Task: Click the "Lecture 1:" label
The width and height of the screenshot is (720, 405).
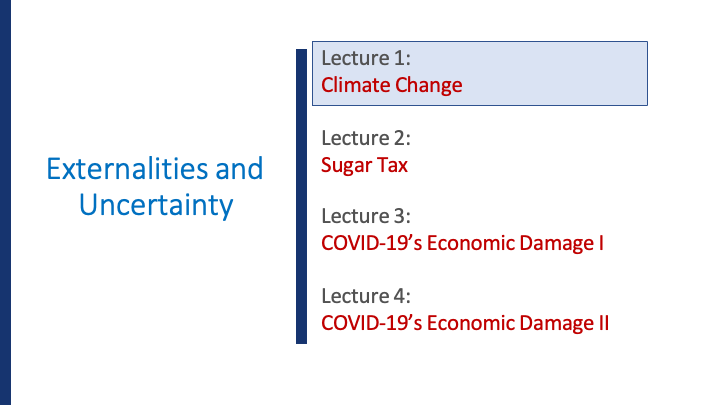Action: 366,59
